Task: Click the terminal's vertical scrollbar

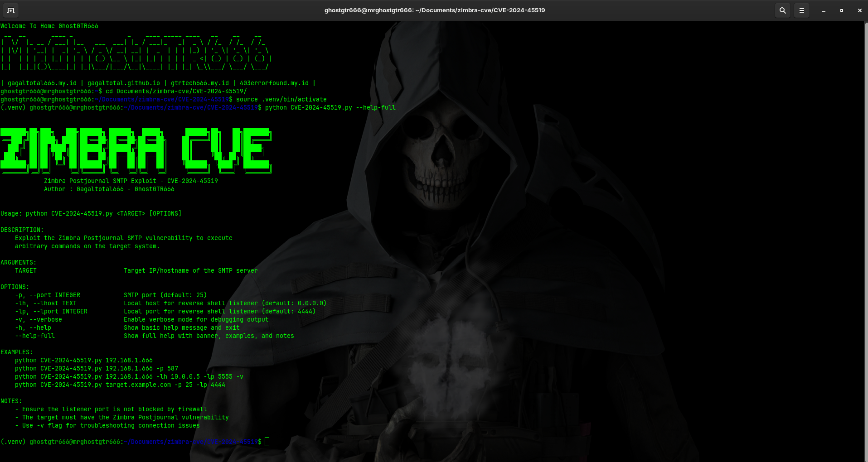Action: click(x=865, y=241)
